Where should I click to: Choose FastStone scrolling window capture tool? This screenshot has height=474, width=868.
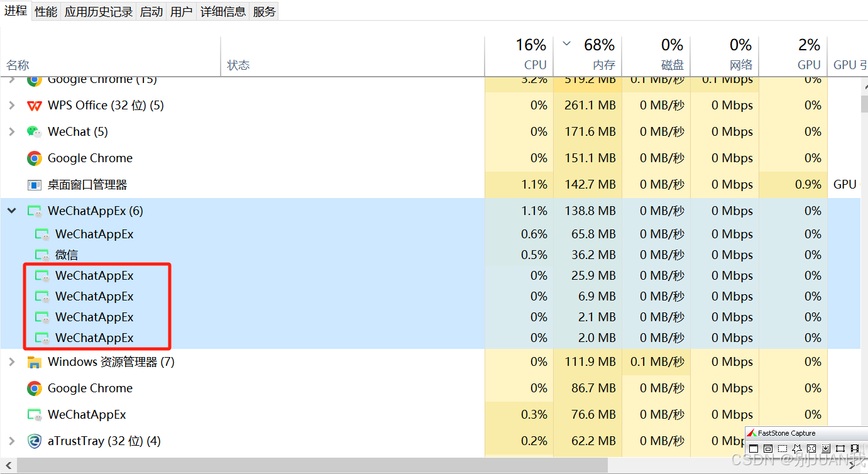pos(826,448)
